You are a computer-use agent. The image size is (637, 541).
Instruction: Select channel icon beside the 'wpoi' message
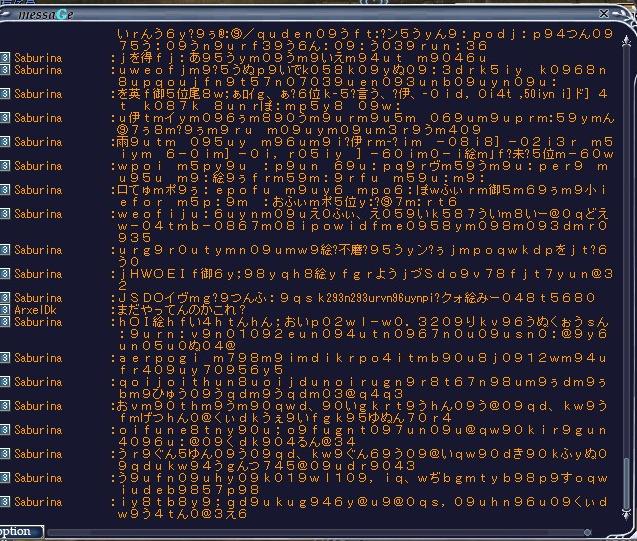click(5, 166)
